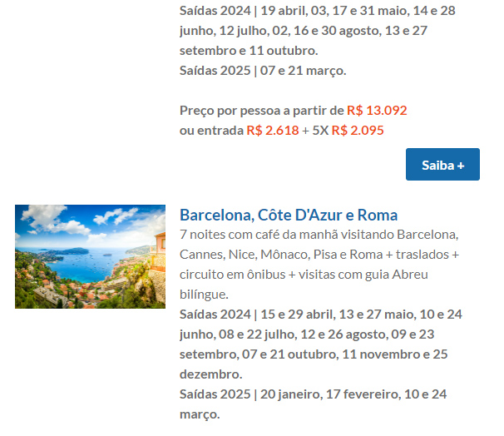This screenshot has width=504, height=436.
Task: Click the Saiba + button
Action: (442, 164)
